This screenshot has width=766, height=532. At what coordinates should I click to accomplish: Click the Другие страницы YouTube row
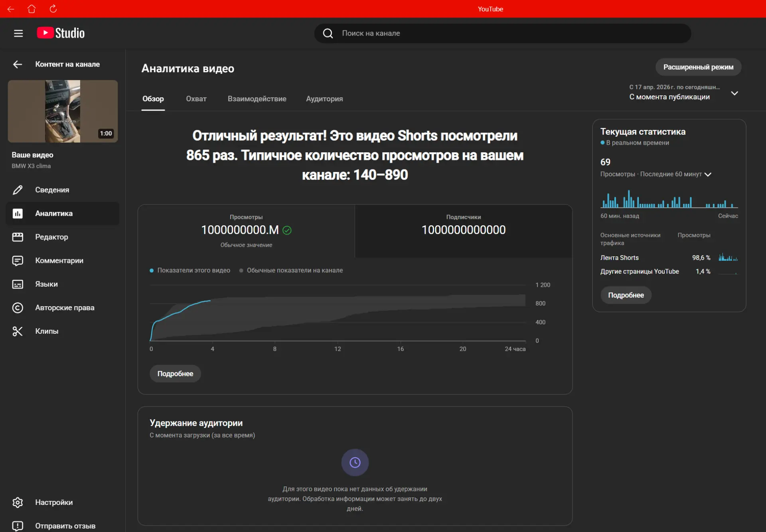[669, 271]
